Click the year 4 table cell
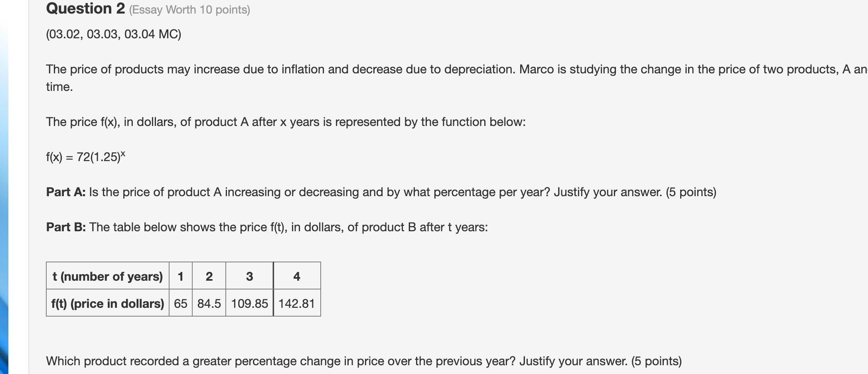 pyautogui.click(x=297, y=276)
